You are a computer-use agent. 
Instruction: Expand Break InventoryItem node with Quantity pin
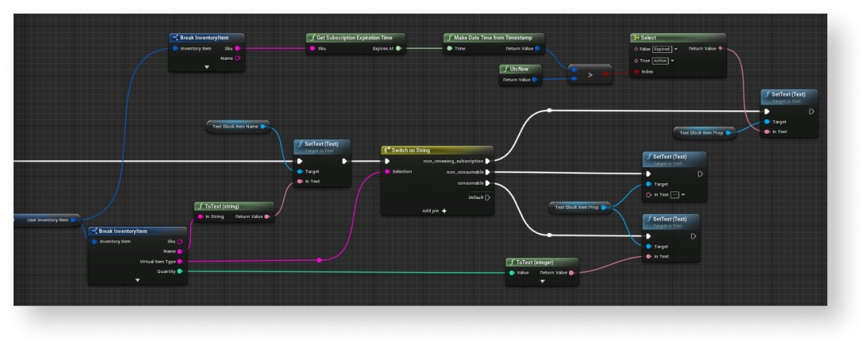pyautogui.click(x=138, y=280)
